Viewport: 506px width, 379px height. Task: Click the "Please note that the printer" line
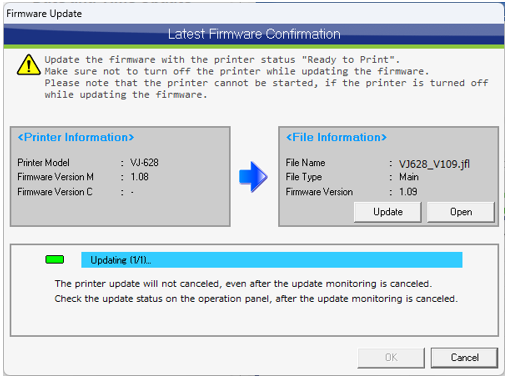(x=266, y=83)
